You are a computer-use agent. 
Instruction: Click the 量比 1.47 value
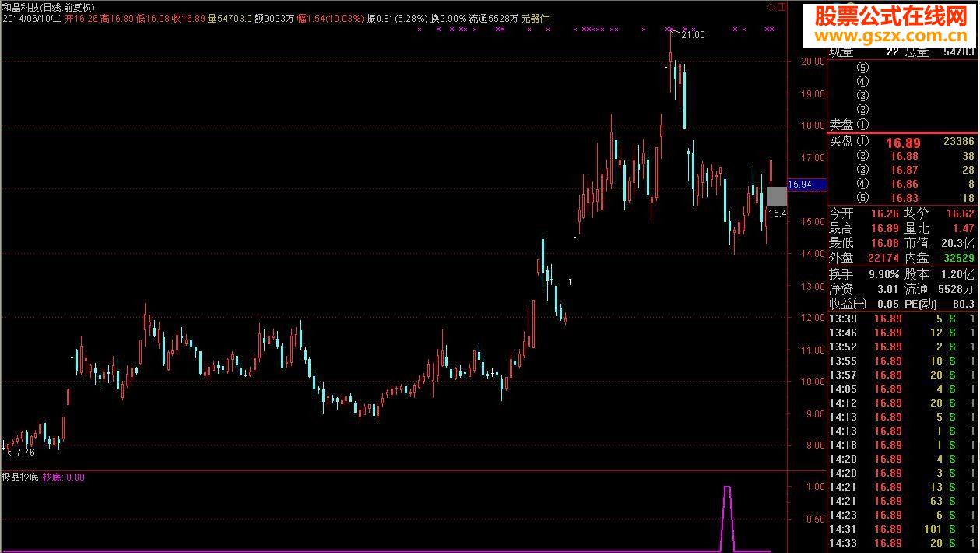coord(963,228)
